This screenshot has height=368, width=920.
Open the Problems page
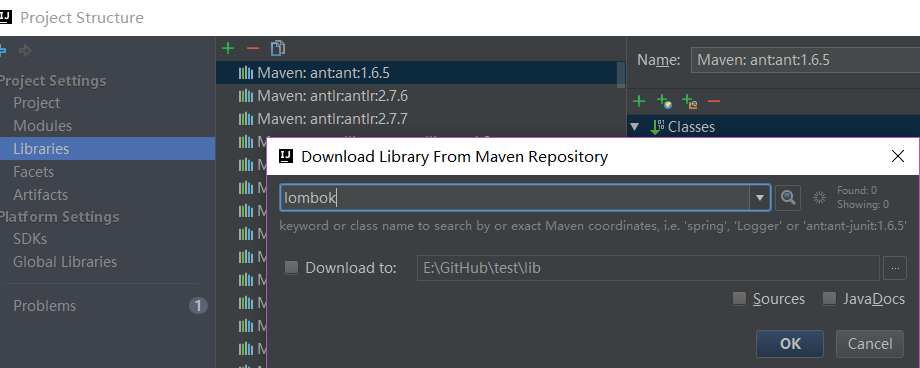[x=45, y=306]
